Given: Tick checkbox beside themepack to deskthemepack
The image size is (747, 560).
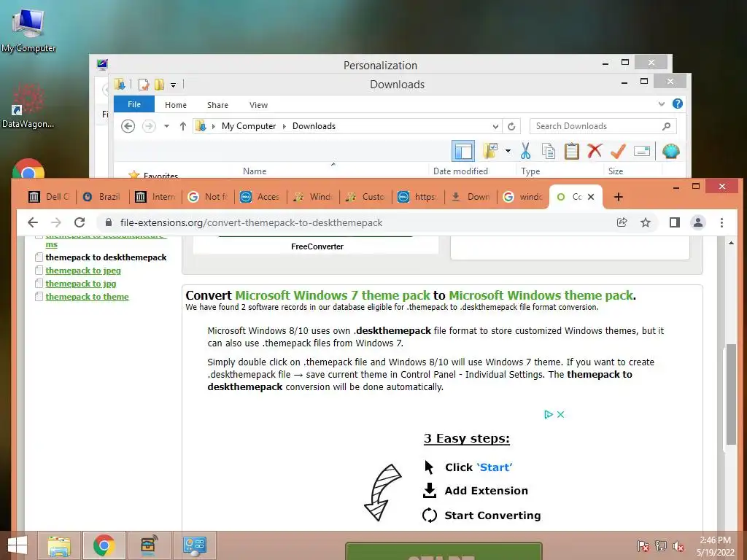Looking at the screenshot, I should coord(39,257).
